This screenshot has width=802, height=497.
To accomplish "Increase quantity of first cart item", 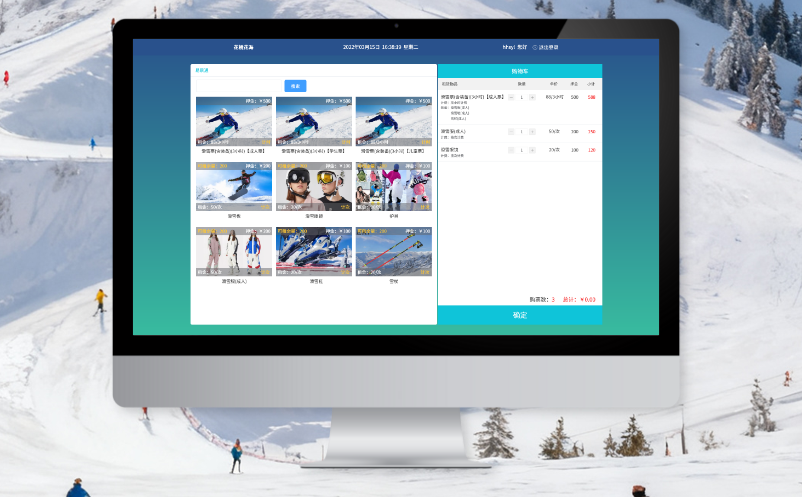I will [532, 97].
